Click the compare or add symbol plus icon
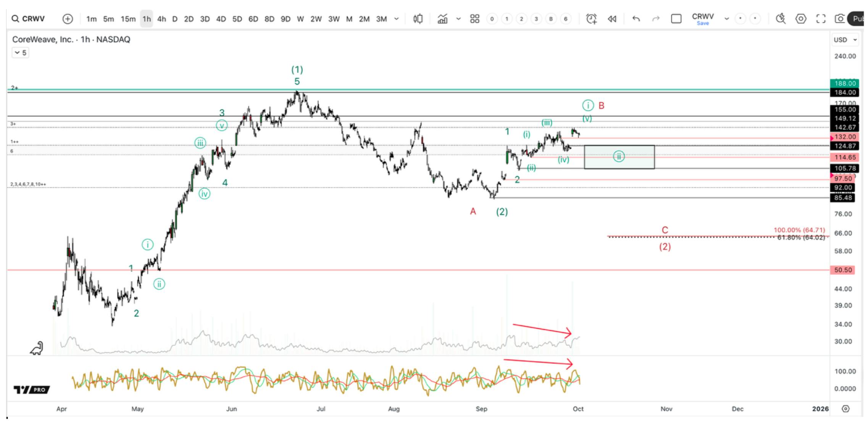 pyautogui.click(x=68, y=19)
